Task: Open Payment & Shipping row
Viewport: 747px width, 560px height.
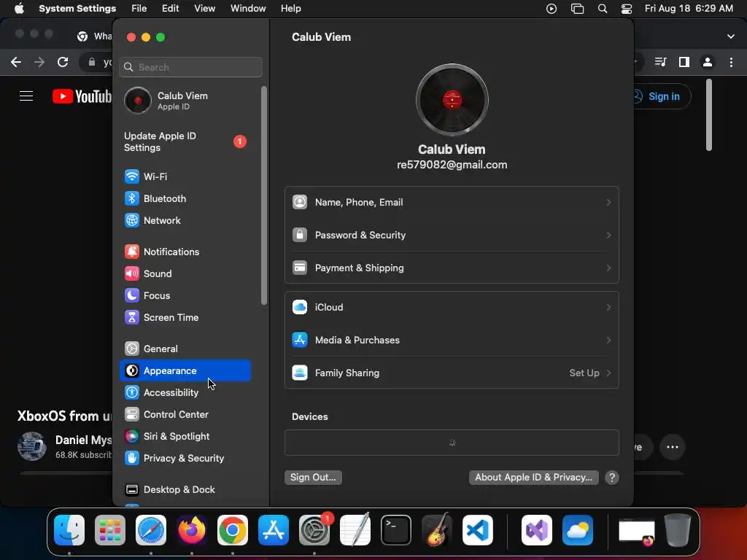Action: click(x=452, y=268)
